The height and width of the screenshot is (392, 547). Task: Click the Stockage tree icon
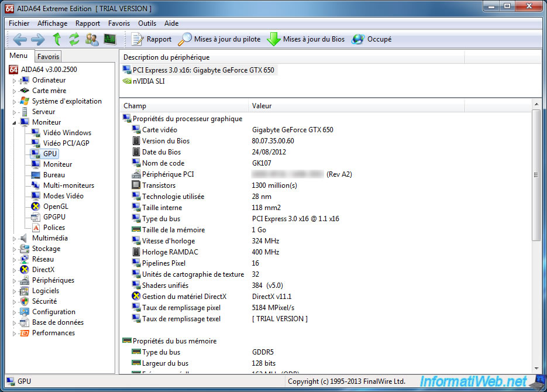25,248
